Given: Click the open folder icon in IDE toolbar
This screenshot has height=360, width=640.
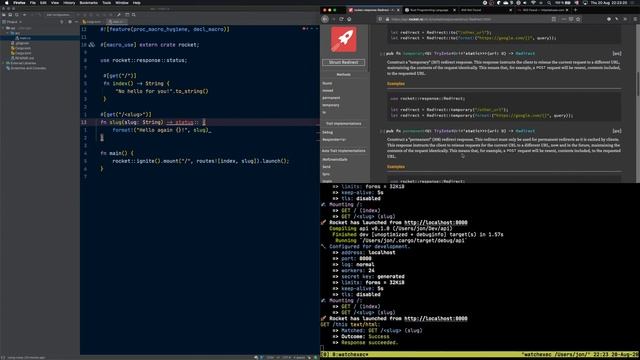Looking at the screenshot, I should pyautogui.click(x=4, y=15).
